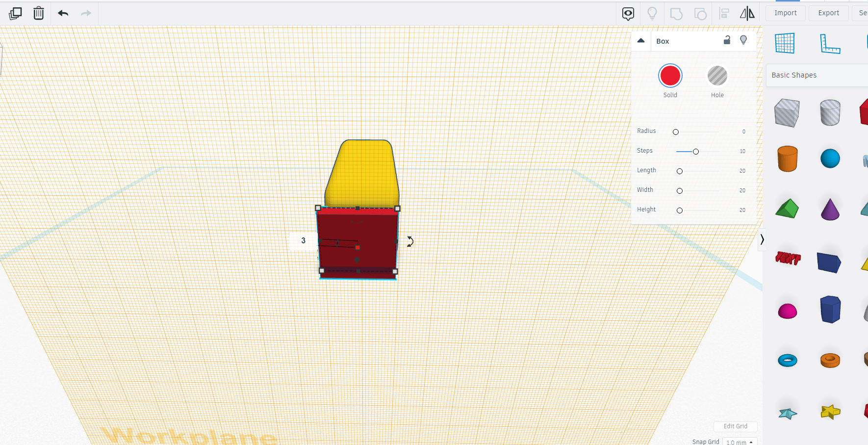Pick the yellow Star shape
The height and width of the screenshot is (445, 868).
pyautogui.click(x=830, y=412)
